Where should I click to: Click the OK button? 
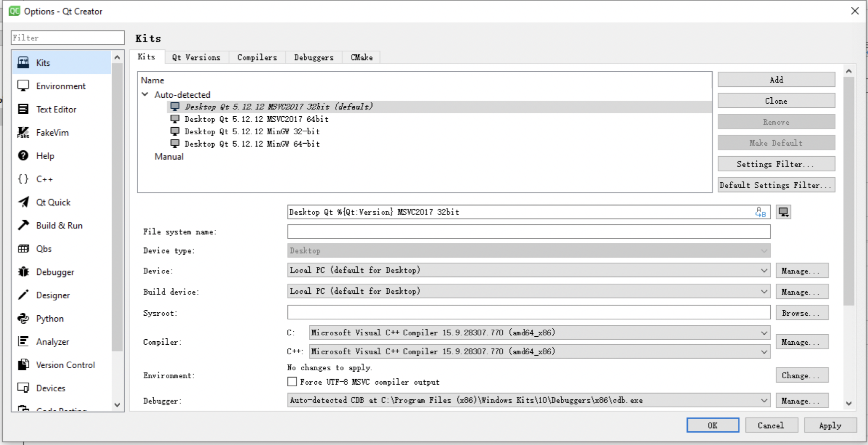(713, 425)
